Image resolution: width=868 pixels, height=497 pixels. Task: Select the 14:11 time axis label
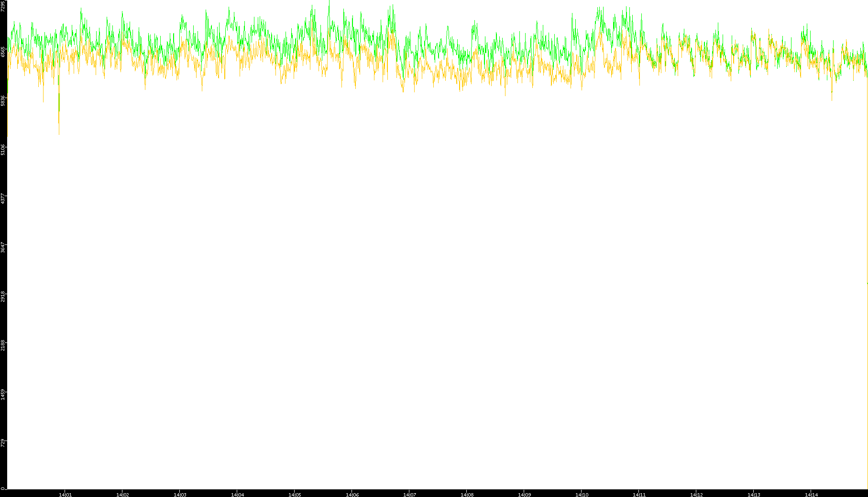pyautogui.click(x=639, y=495)
